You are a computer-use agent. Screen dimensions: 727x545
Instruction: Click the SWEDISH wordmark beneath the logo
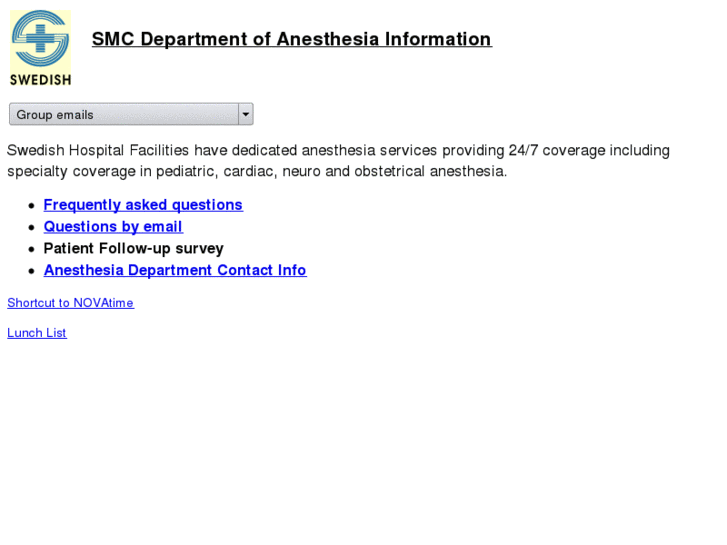click(x=40, y=79)
